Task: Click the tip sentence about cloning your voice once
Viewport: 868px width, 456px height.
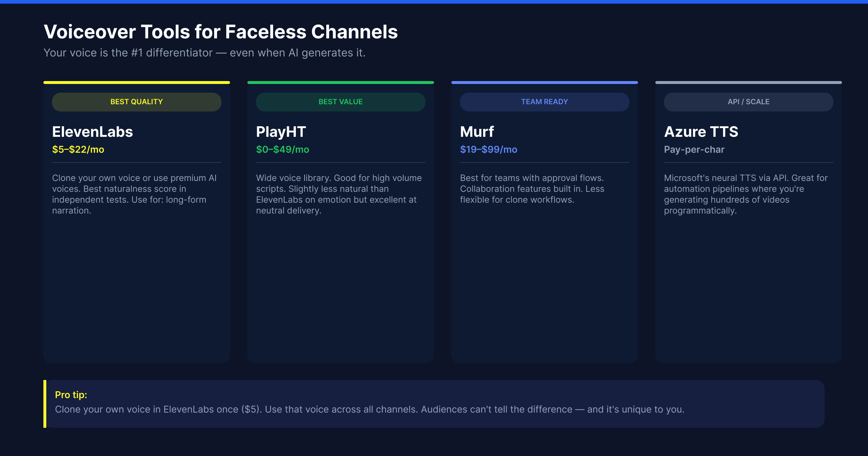Action: [x=370, y=409]
